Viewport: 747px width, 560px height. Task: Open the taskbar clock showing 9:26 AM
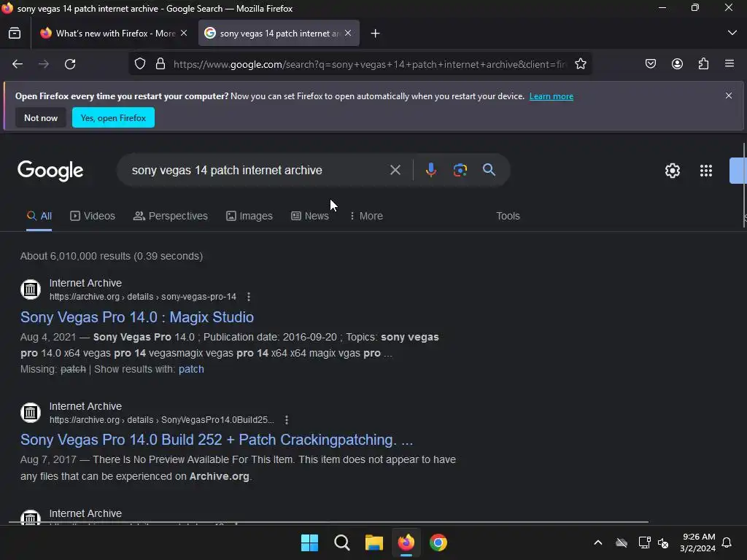tap(698, 542)
